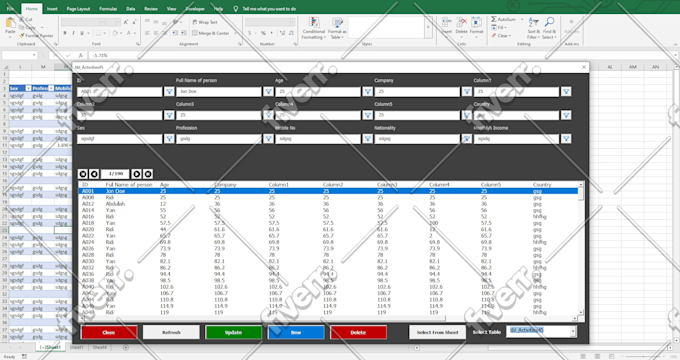Screen dimensions: 680x360
Task: Click Format Painter in the Clipboard group
Action: (37, 36)
